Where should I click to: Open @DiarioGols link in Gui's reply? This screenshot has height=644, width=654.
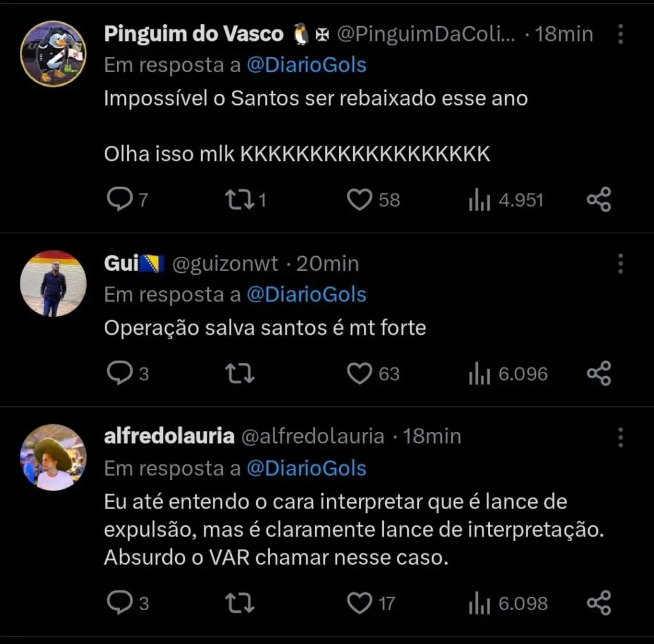[307, 295]
